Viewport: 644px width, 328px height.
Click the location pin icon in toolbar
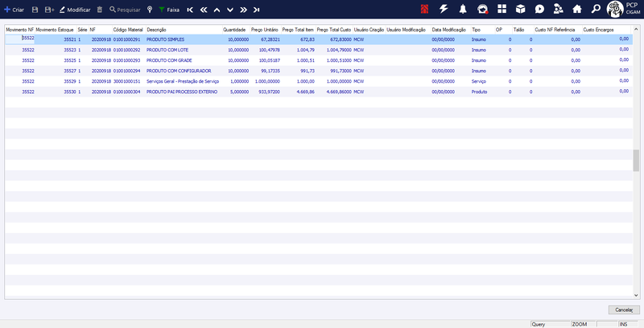click(x=150, y=10)
